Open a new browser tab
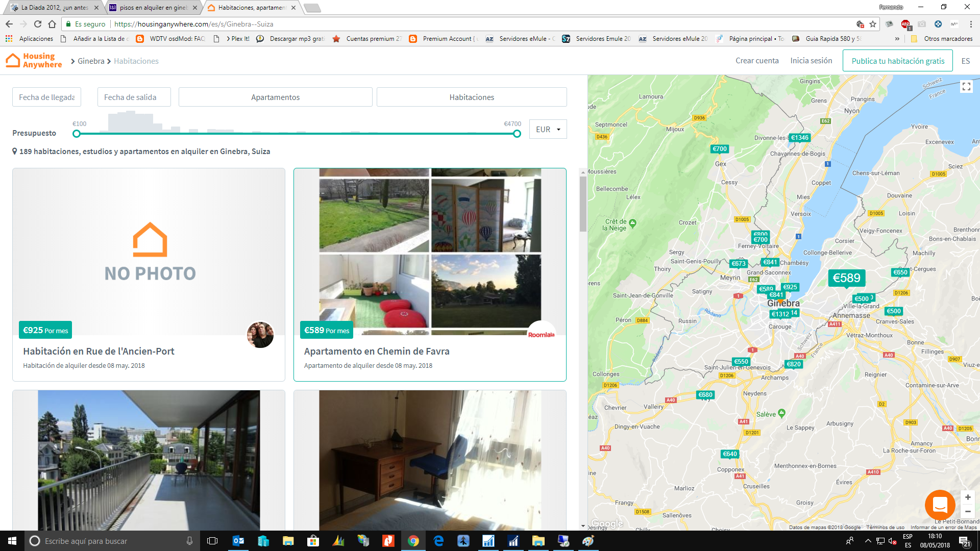The width and height of the screenshot is (980, 551). (x=312, y=8)
